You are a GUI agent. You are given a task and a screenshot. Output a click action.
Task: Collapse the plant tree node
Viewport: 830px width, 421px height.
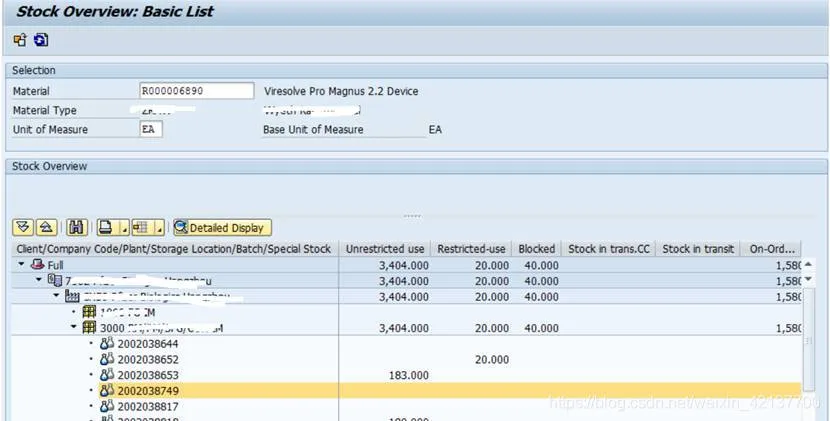point(57,296)
